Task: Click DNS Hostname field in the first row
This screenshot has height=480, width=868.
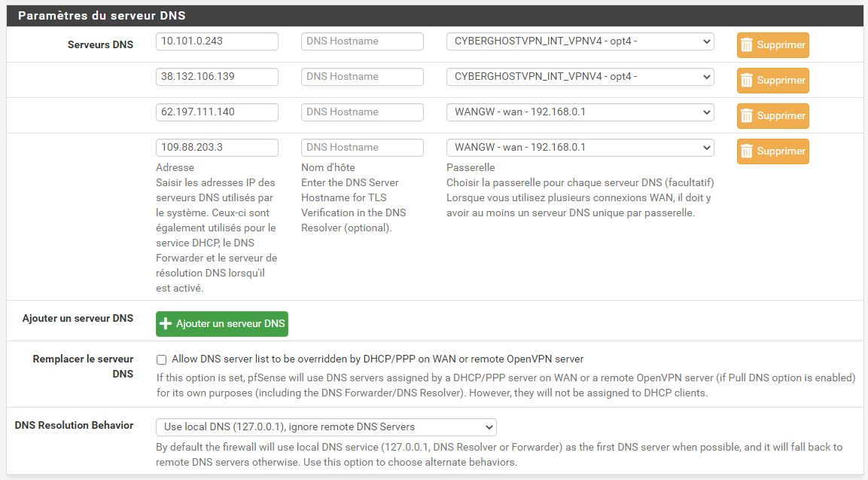Action: 362,41
